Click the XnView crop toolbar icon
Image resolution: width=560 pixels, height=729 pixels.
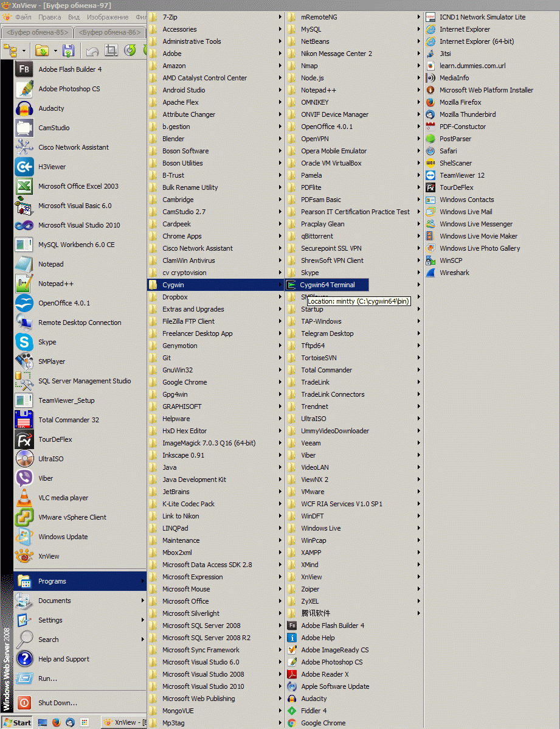pos(111,51)
